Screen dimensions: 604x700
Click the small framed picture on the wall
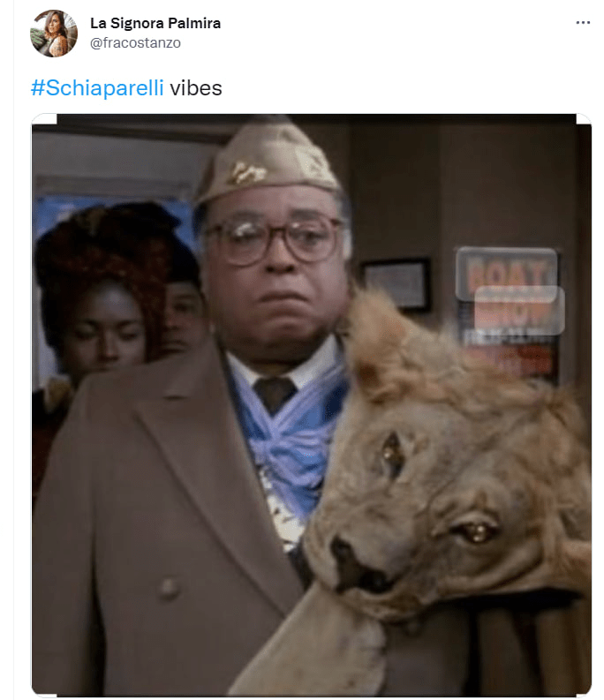coord(396,283)
